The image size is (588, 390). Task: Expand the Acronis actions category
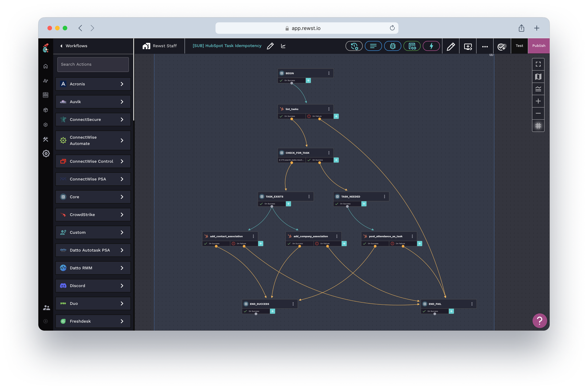(x=93, y=84)
